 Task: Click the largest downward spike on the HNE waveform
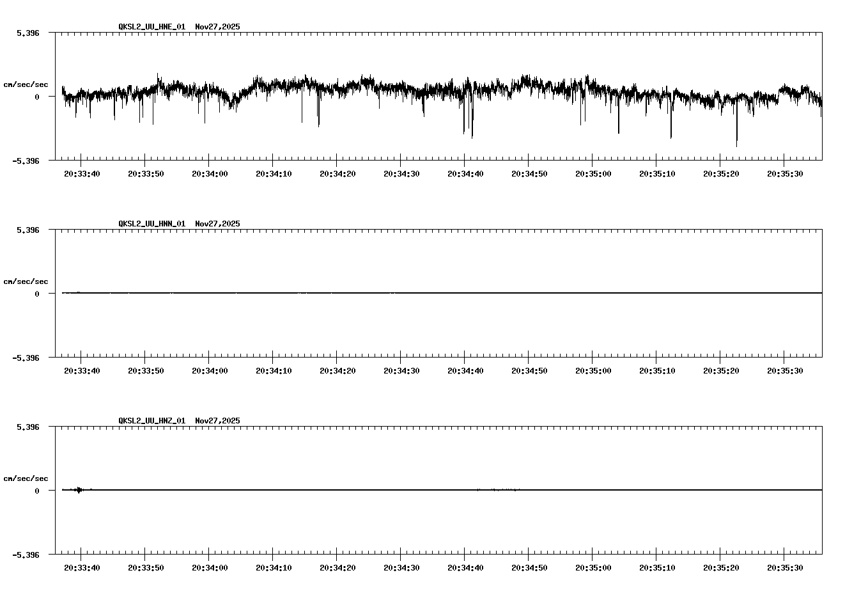736,145
